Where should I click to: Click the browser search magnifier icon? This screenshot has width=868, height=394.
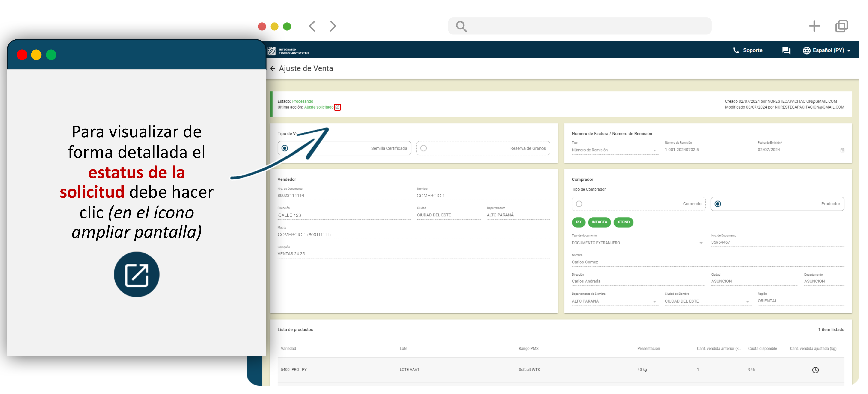461,26
